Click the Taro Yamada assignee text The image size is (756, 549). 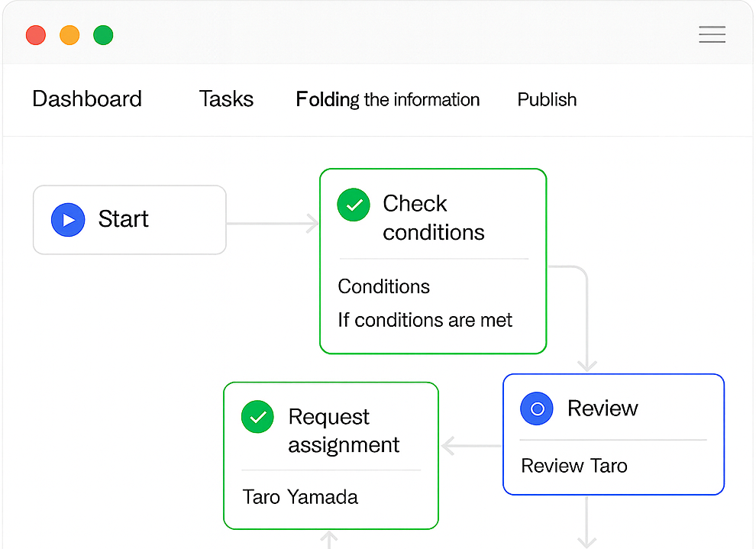(300, 497)
